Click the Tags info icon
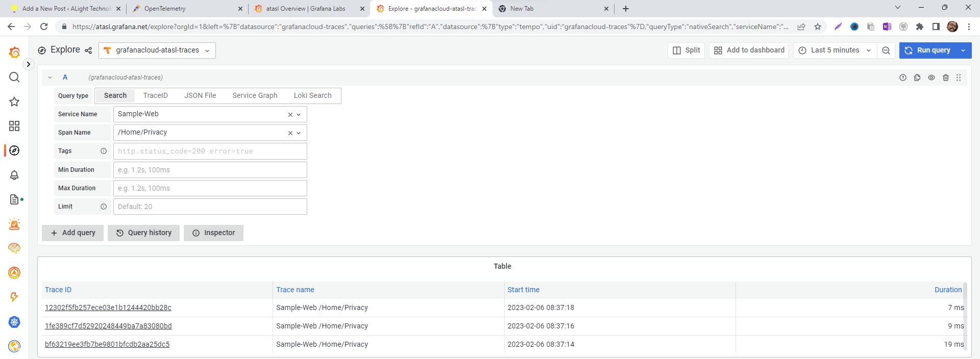 point(104,151)
